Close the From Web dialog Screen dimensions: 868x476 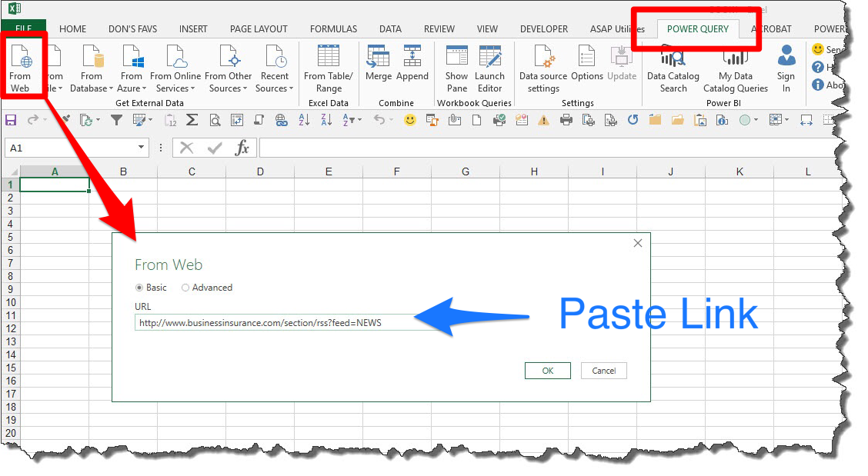click(638, 243)
